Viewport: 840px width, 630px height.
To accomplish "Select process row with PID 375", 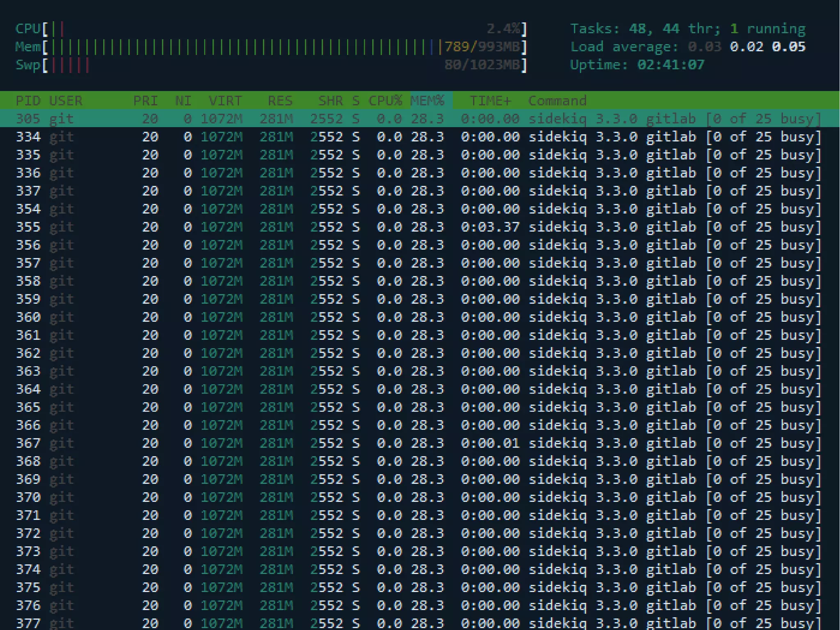I will [x=420, y=588].
